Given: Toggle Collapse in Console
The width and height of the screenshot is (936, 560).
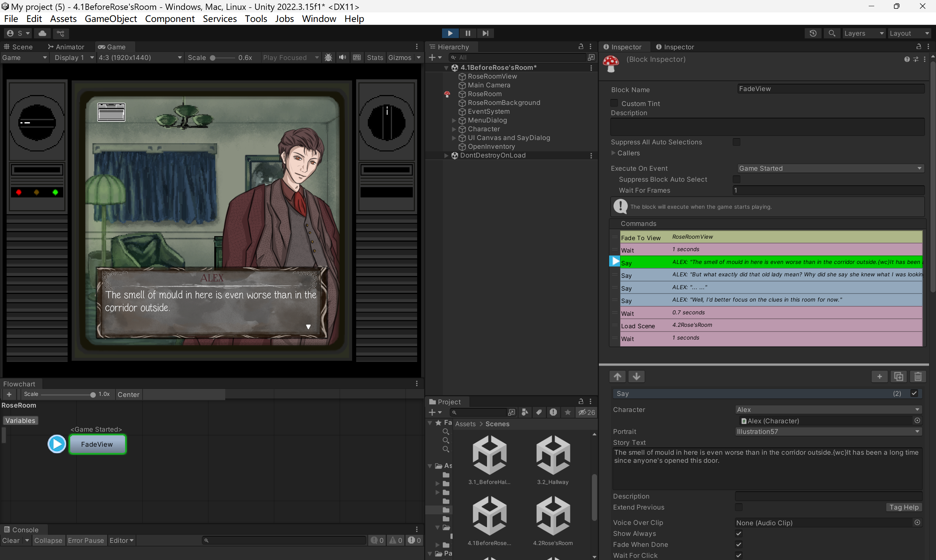Looking at the screenshot, I should click(48, 540).
